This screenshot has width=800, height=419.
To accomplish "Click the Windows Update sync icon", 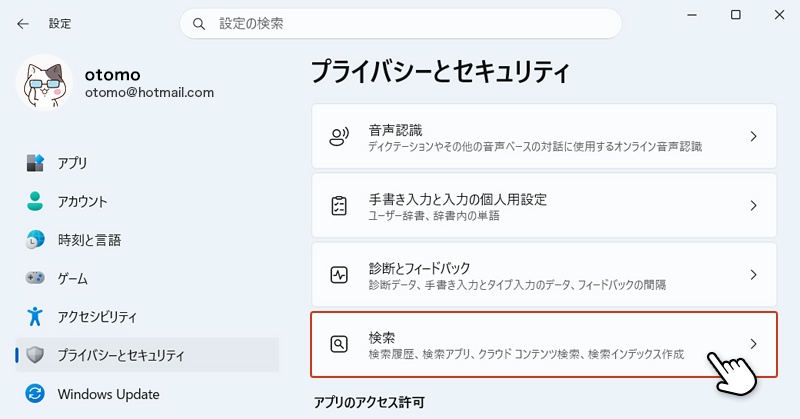I will (35, 393).
